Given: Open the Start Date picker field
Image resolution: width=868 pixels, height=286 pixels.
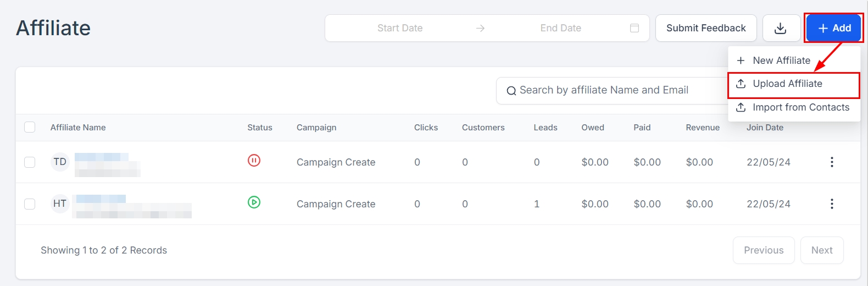Looking at the screenshot, I should (399, 28).
